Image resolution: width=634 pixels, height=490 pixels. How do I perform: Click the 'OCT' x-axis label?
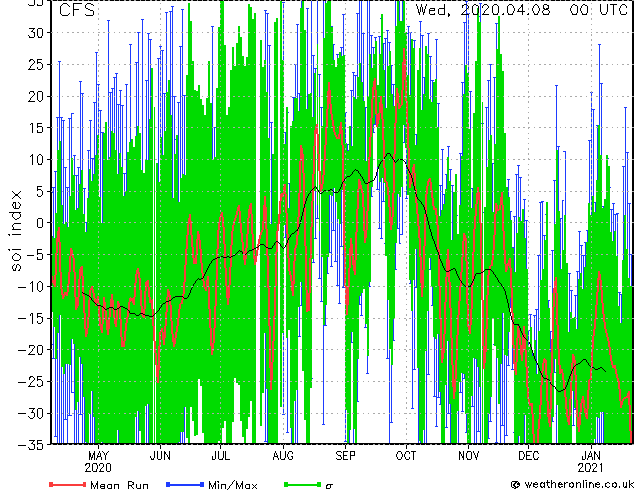406,456
